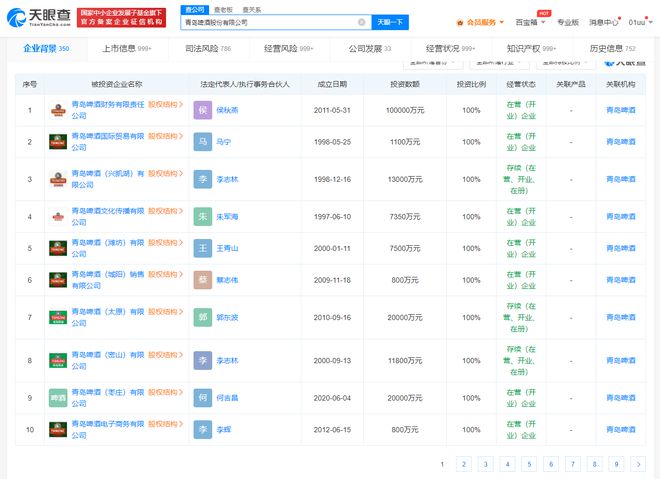Expand 股权结构 for 青岛啤酒电子商务有限公司
The width and height of the screenshot is (660, 479).
[x=165, y=424]
